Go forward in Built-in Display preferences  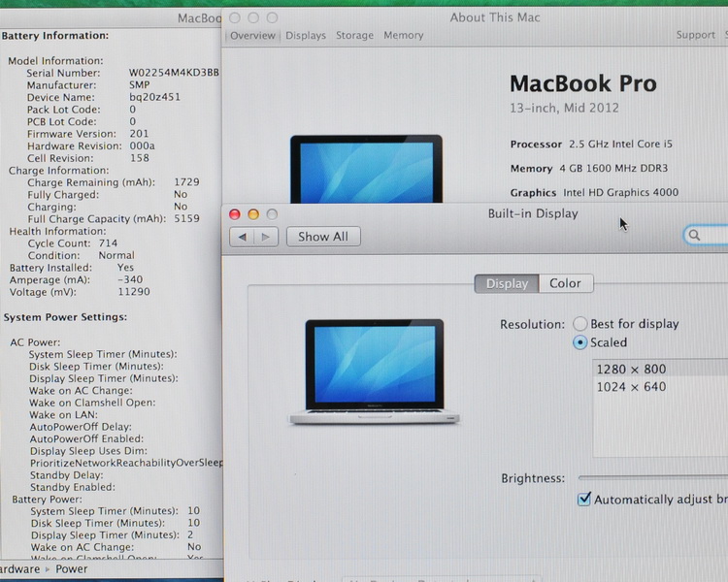266,237
